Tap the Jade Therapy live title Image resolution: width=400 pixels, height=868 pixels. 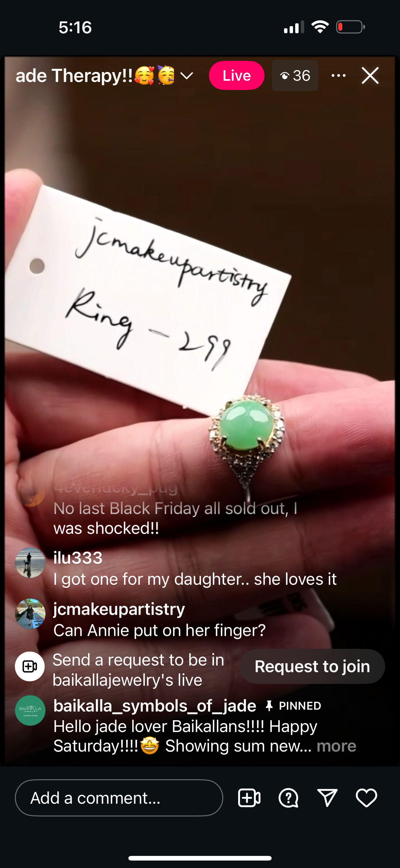pyautogui.click(x=95, y=75)
